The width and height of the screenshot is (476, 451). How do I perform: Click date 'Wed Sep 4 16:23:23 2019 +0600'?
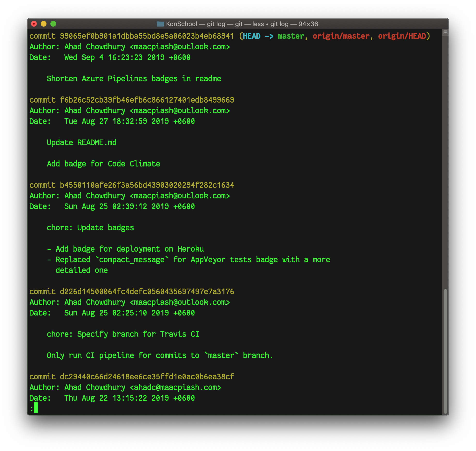[x=127, y=57]
